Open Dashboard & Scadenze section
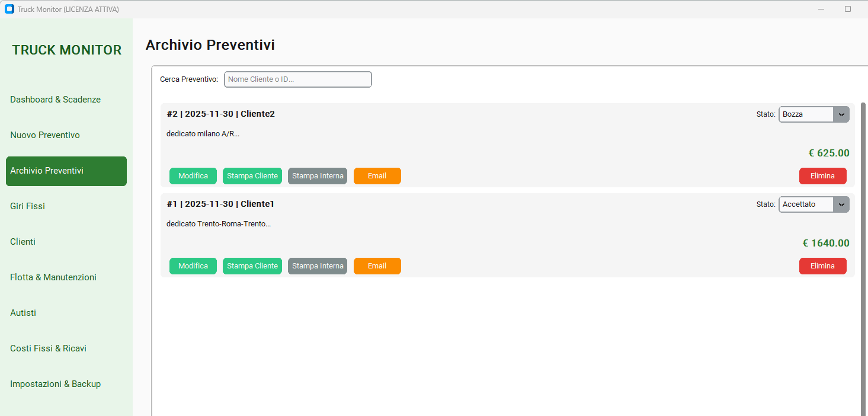The image size is (868, 416). click(x=55, y=100)
